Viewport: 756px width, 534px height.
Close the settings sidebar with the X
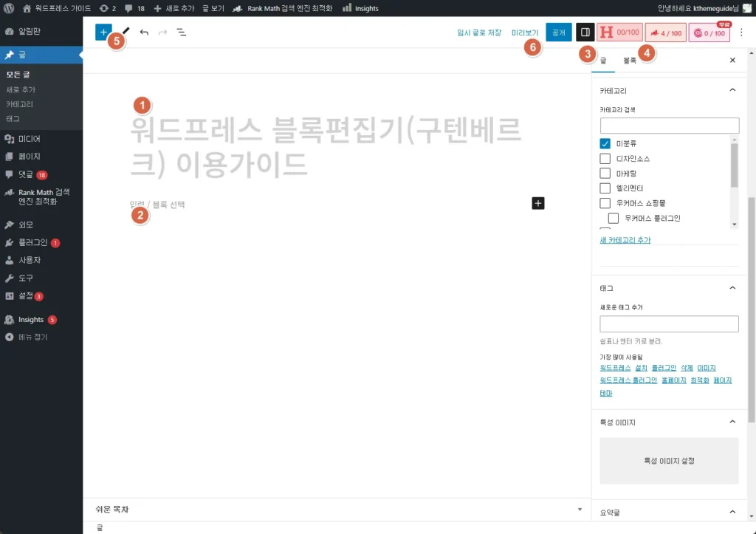tap(732, 61)
